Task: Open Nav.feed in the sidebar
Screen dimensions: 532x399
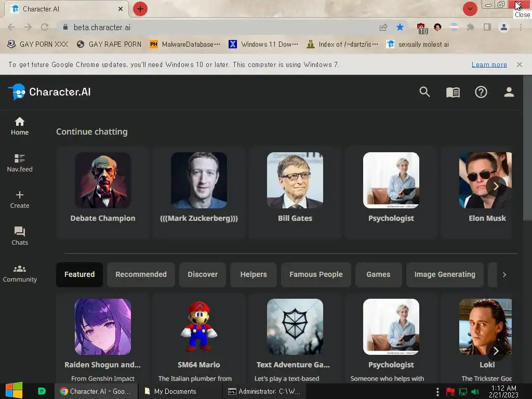Action: (x=20, y=163)
